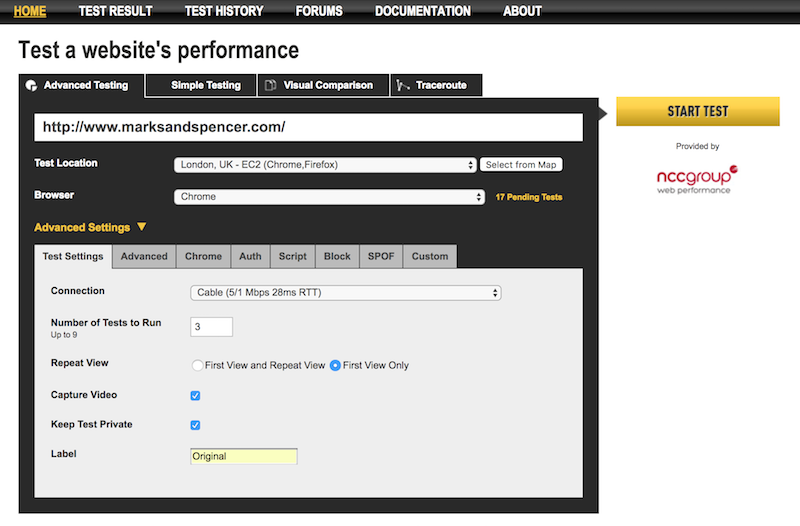Click the 'Browser' label
The height and width of the screenshot is (526, 800).
[x=54, y=195]
